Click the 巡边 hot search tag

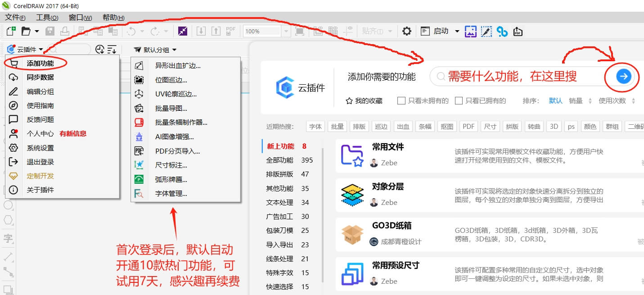(381, 127)
